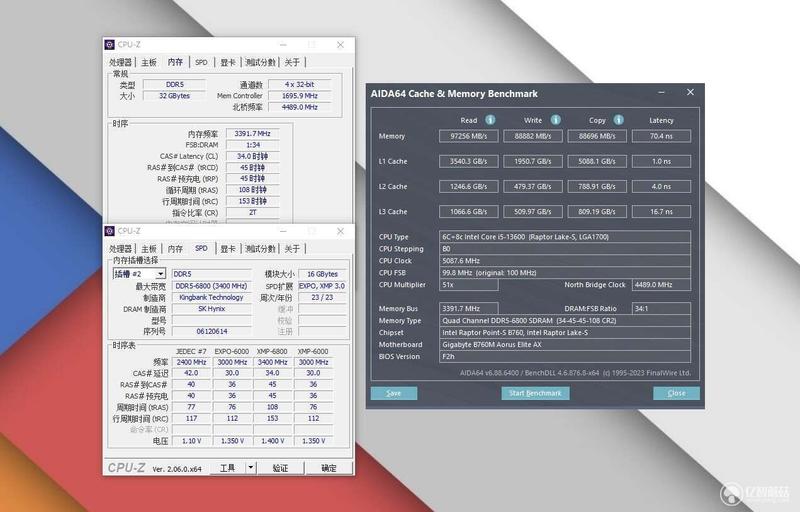The width and height of the screenshot is (800, 512).
Task: Click the CPU Multiplier field 51x
Action: (x=468, y=285)
